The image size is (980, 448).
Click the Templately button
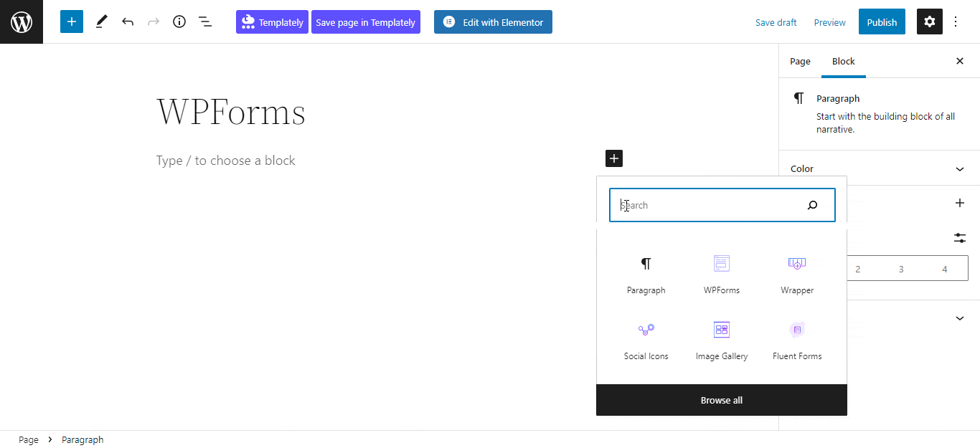[x=272, y=22]
